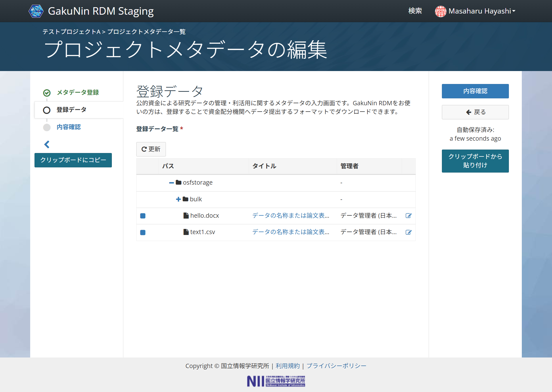552x392 pixels.
Task: Click the hello.docx file icon
Action: coord(186,216)
